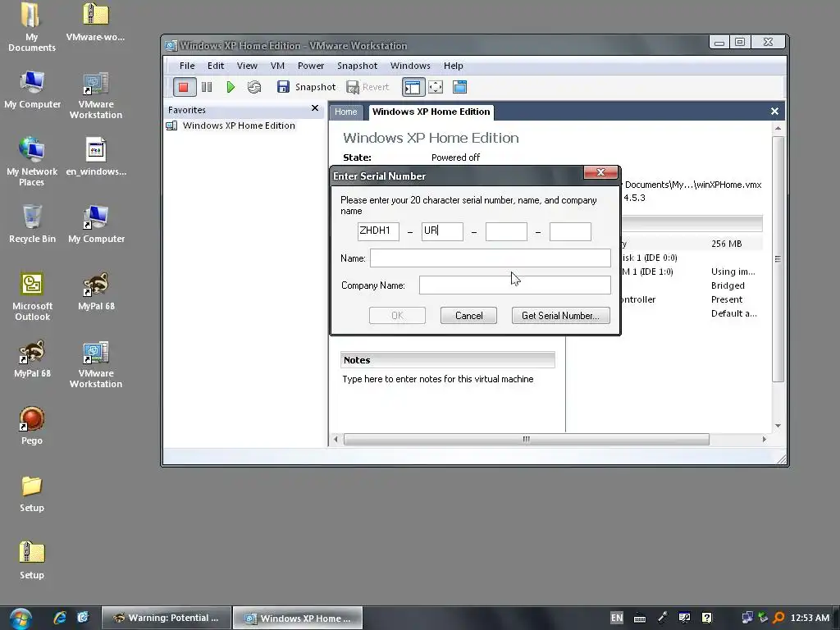
Task: Select the My Documents desktop icon
Action: point(32,27)
